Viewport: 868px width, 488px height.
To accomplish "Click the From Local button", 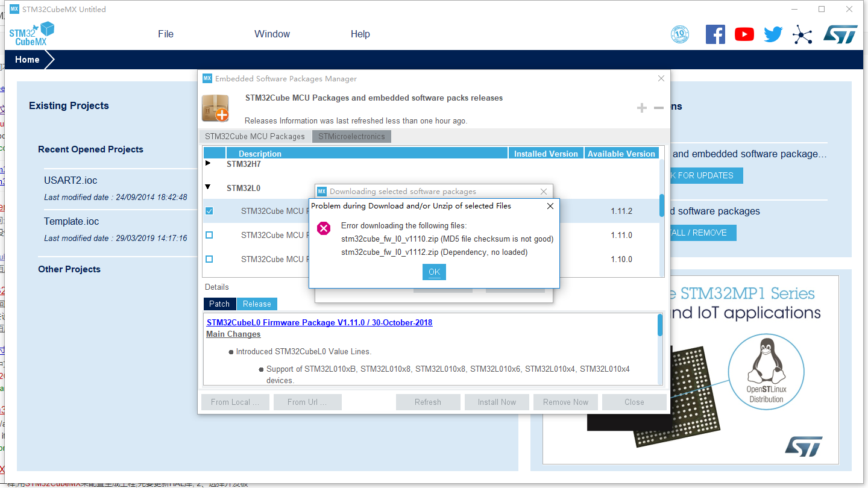I will [235, 402].
